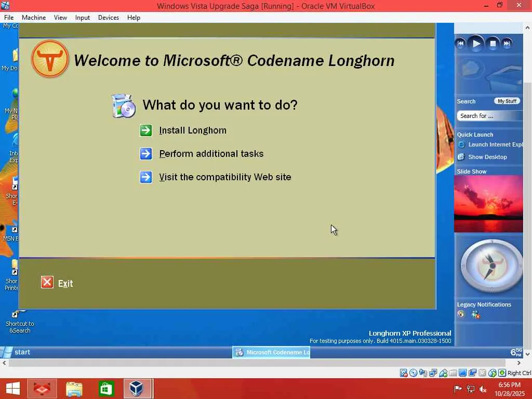
Task: Click the Longhorn start button
Action: click(x=16, y=352)
